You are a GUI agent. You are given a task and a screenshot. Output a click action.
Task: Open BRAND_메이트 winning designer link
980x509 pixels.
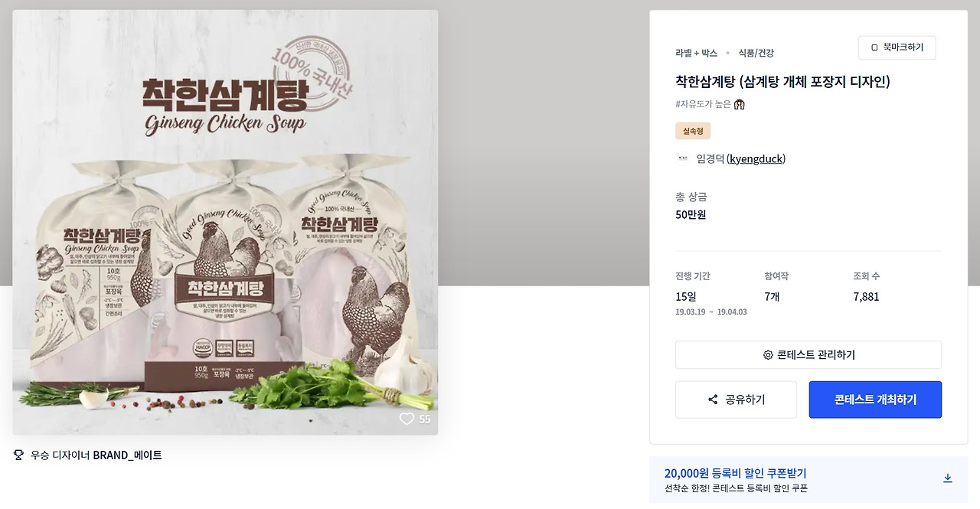pyautogui.click(x=127, y=455)
